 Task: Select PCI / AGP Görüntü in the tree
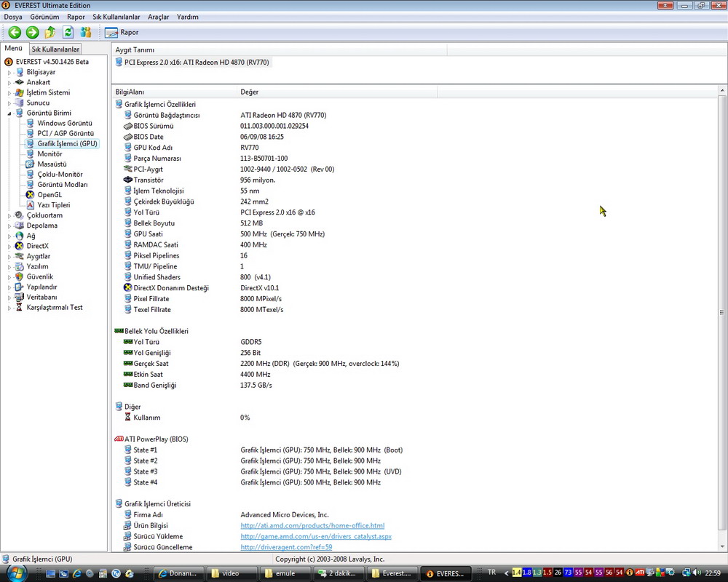pyautogui.click(x=66, y=133)
